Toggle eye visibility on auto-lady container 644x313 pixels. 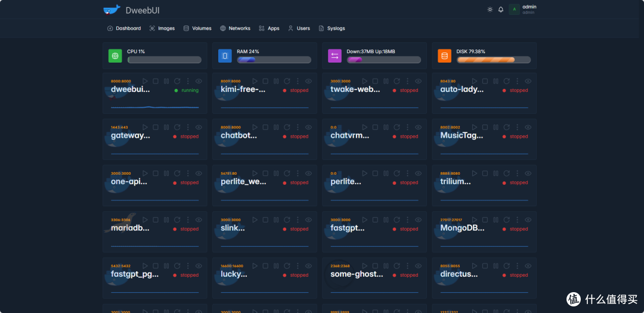coord(528,81)
